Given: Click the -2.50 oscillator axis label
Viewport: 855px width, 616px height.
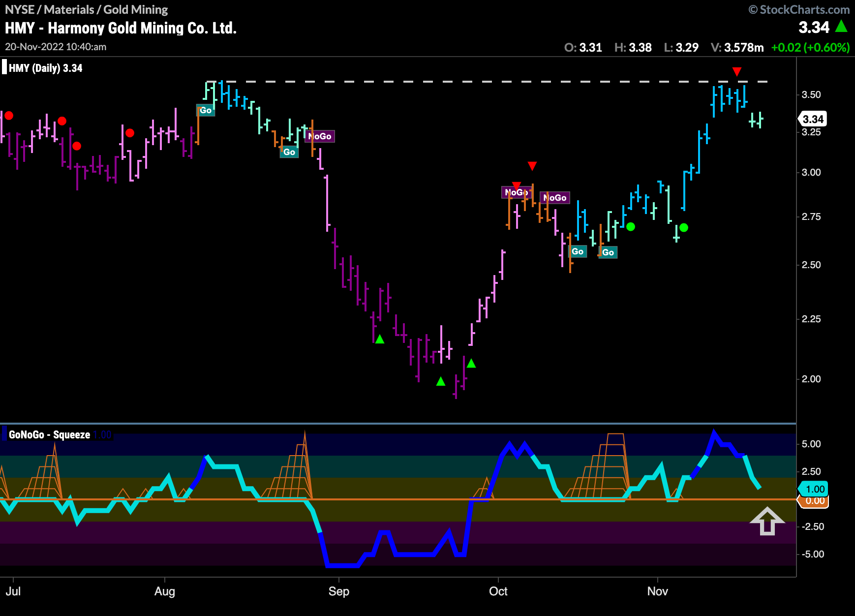Looking at the screenshot, I should coord(812,526).
